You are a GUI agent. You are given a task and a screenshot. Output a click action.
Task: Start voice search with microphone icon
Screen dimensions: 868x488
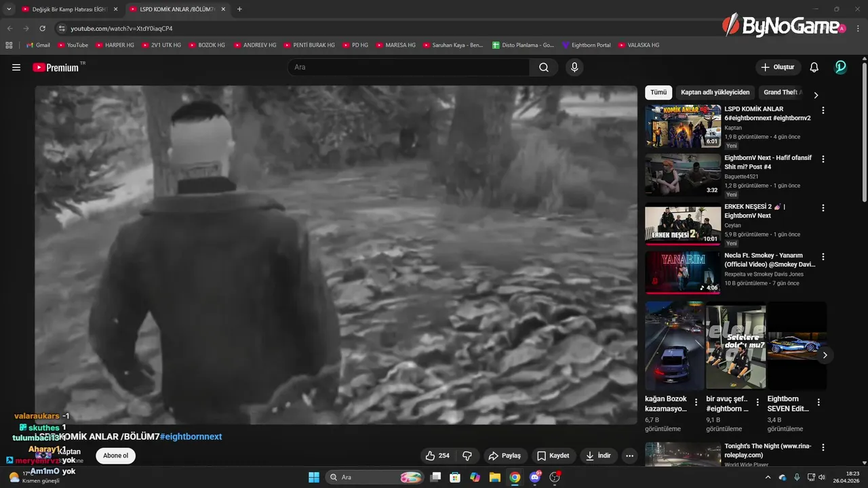pyautogui.click(x=574, y=67)
